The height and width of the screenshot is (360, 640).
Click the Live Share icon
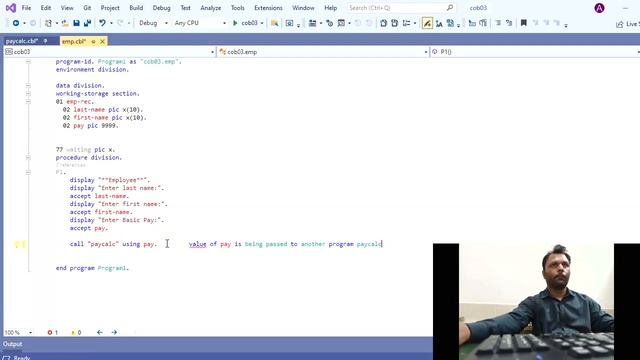[620, 24]
